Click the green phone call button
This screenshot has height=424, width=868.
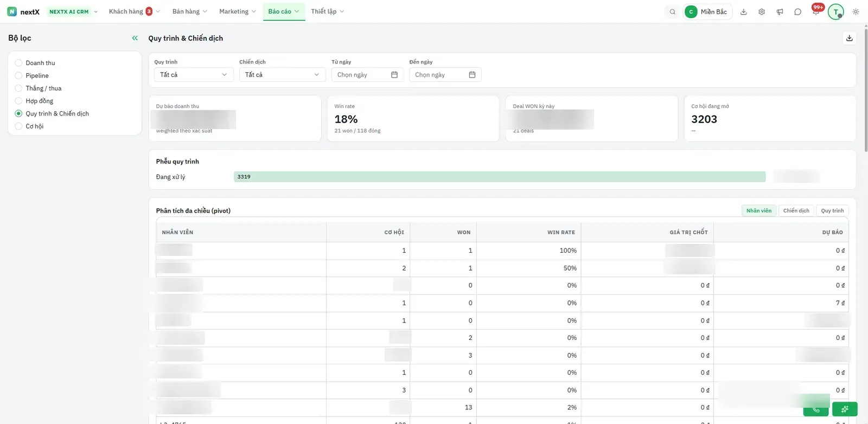pyautogui.click(x=816, y=409)
